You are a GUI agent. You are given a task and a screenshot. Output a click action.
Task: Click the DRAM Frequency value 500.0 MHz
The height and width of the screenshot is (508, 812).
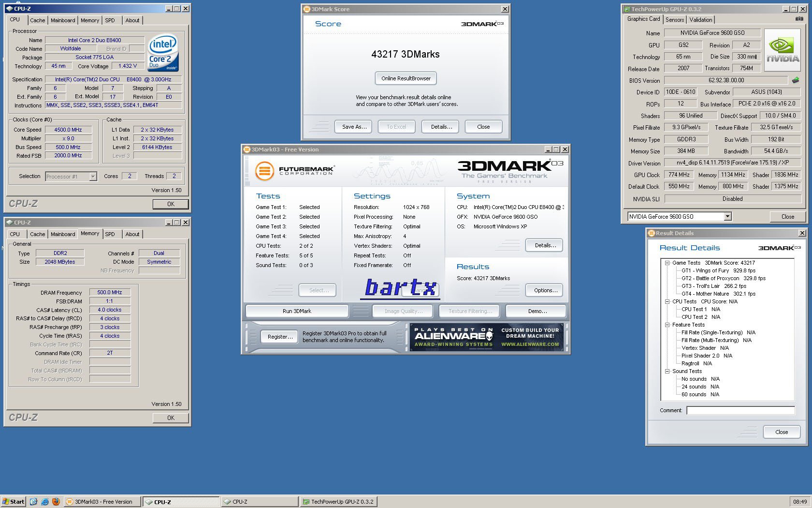(110, 293)
